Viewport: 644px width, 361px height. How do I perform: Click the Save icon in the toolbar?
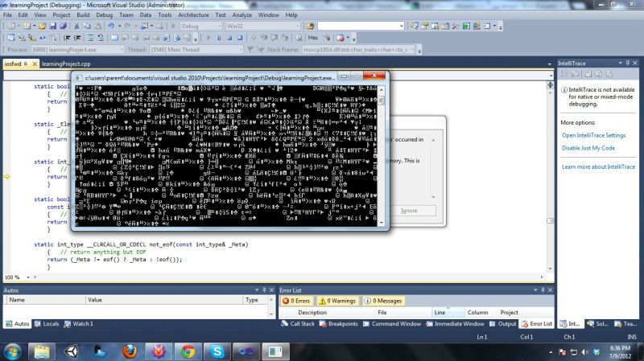[53, 26]
